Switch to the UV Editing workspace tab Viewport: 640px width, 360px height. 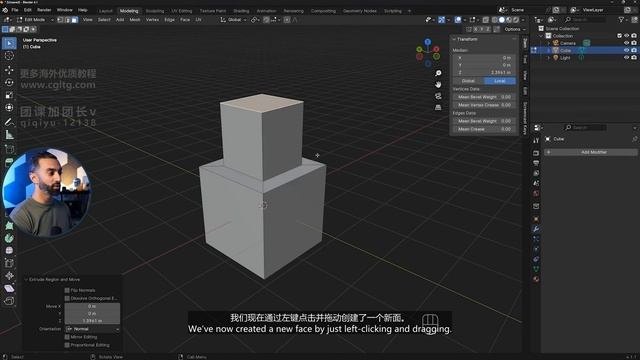point(182,11)
